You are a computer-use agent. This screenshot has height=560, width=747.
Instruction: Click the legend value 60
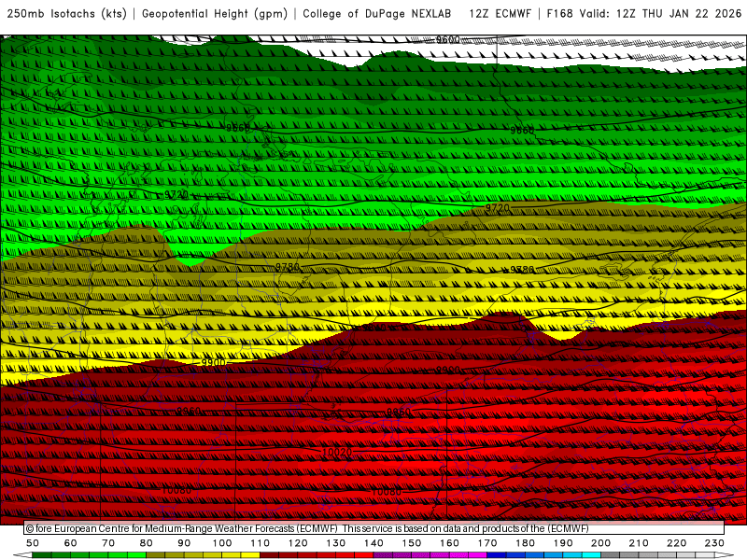71,543
